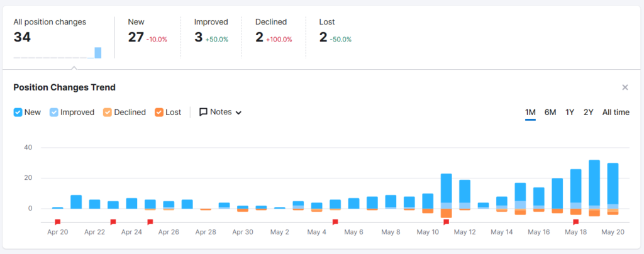This screenshot has width=644, height=254.
Task: Disable the Declined series checkbox
Action: click(x=107, y=113)
